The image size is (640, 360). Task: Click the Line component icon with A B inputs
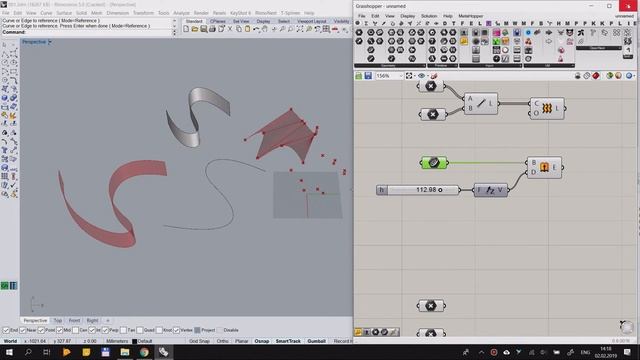(x=481, y=103)
